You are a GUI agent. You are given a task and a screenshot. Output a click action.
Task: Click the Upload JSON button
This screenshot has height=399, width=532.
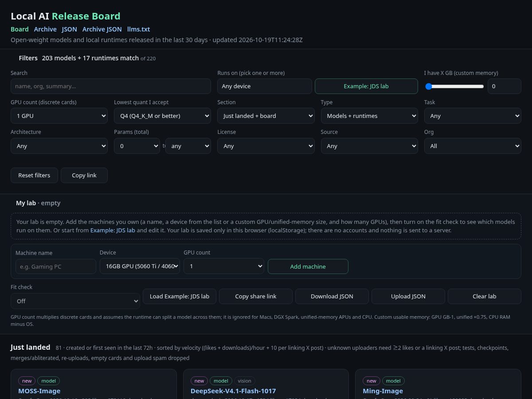408,296
